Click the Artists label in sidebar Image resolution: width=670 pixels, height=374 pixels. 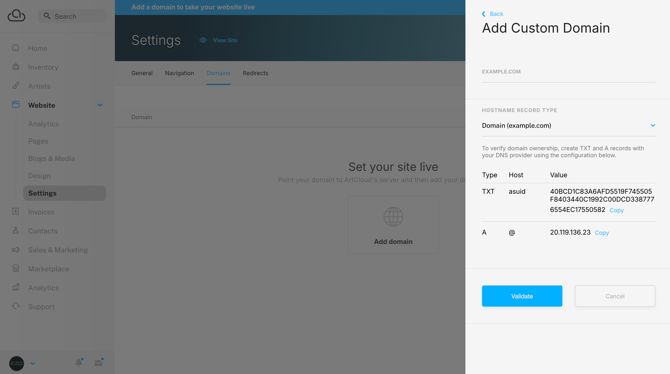pos(39,86)
